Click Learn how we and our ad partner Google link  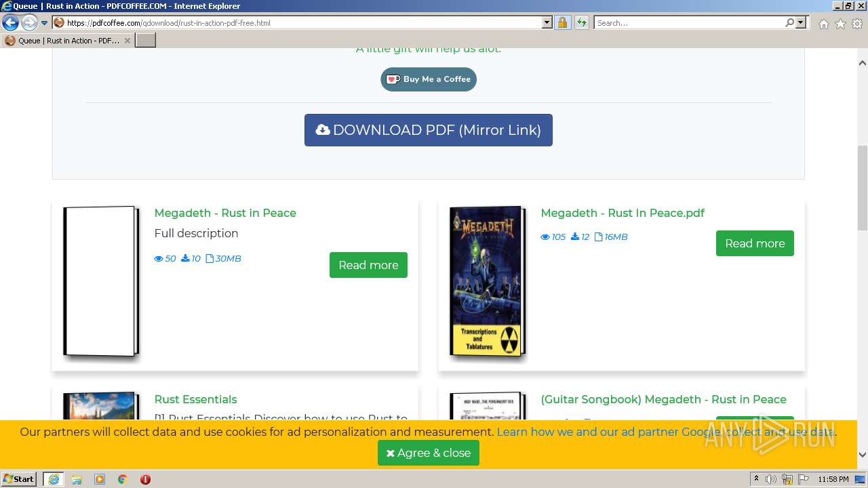click(x=667, y=432)
